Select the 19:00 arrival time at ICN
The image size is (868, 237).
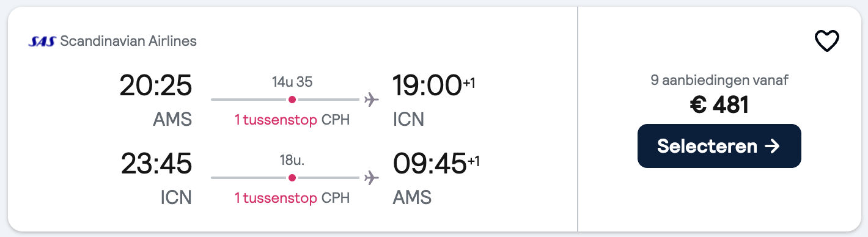coord(427,86)
